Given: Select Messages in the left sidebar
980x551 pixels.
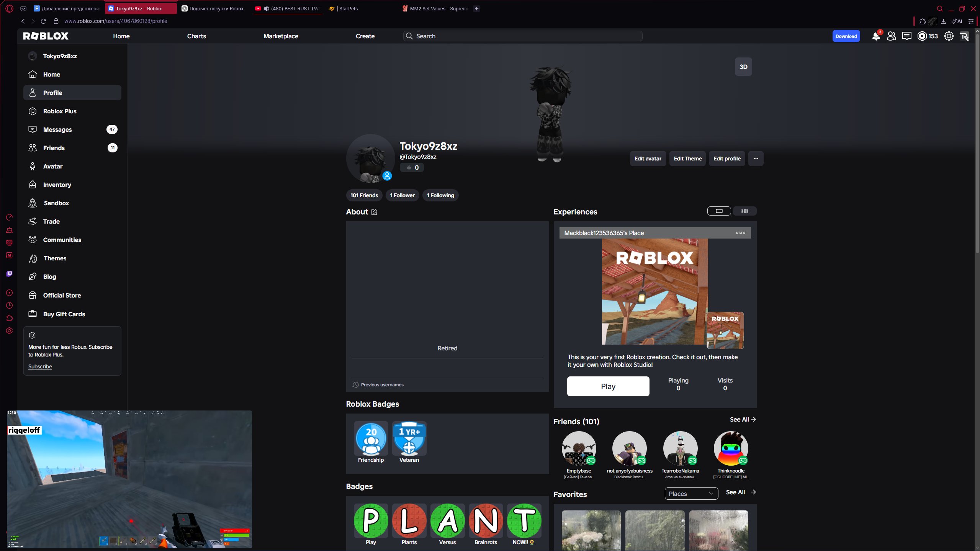Looking at the screenshot, I should tap(72, 129).
